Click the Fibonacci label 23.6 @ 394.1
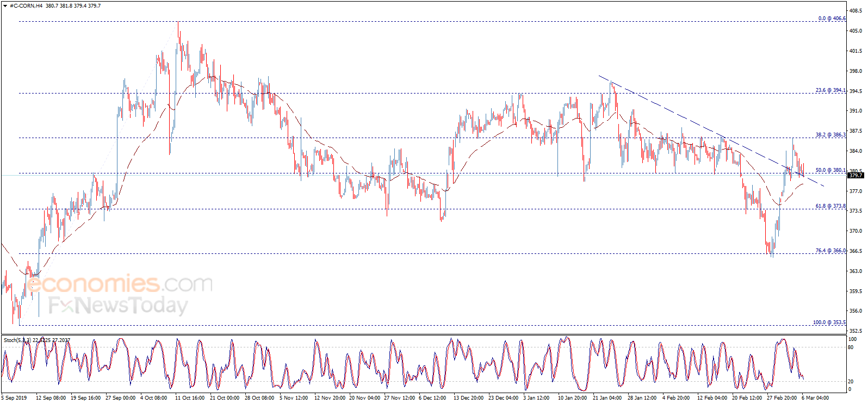Screen dimensions: 868x404 pyautogui.click(x=830, y=90)
